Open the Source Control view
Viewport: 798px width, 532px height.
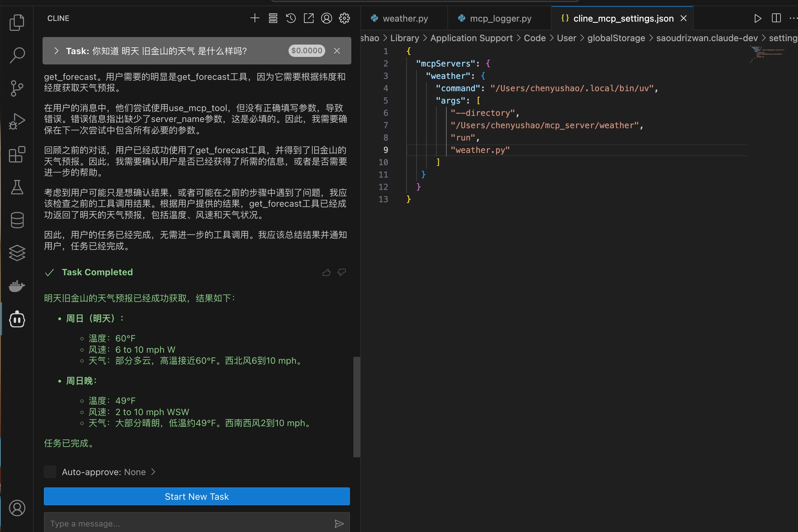pos(17,88)
